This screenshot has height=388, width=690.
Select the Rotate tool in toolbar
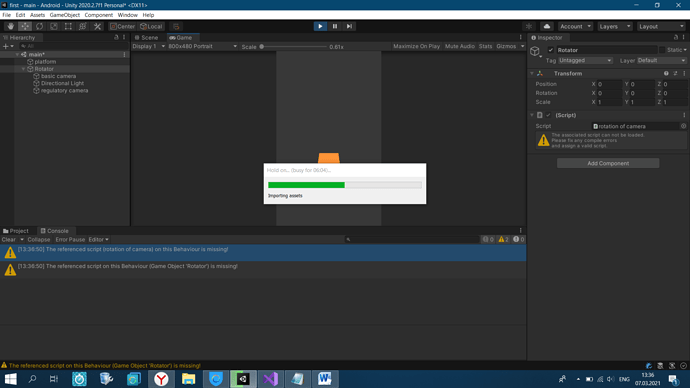click(40, 26)
